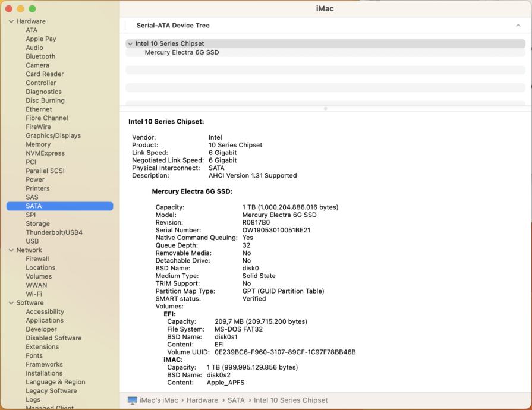This screenshot has width=532, height=410.
Task: Select Bluetooth in the Hardware list
Action: pyautogui.click(x=40, y=56)
